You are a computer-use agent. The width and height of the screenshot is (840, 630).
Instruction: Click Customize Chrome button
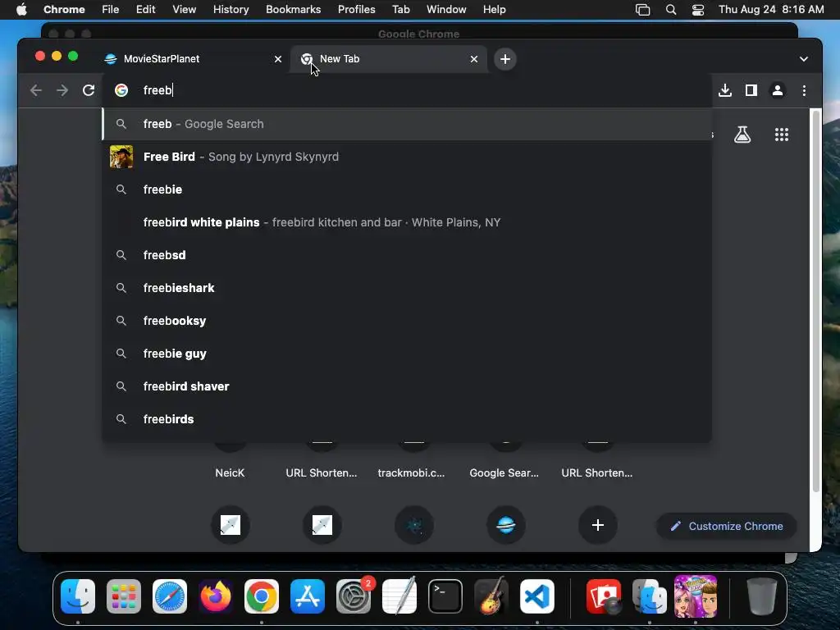(727, 526)
